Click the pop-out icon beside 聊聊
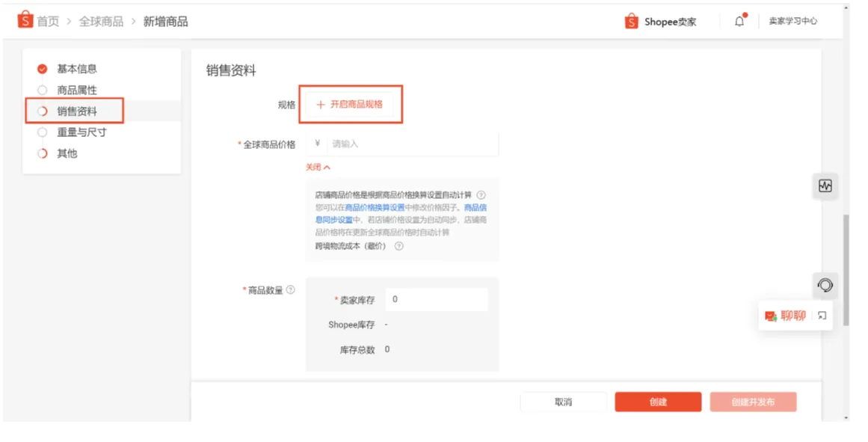Screen dimensions: 868x442 (x=820, y=316)
